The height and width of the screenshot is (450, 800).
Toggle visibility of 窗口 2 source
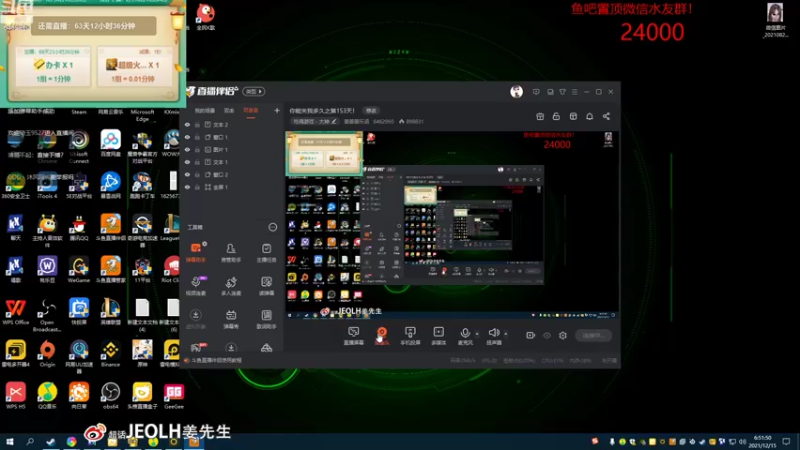coord(187,174)
